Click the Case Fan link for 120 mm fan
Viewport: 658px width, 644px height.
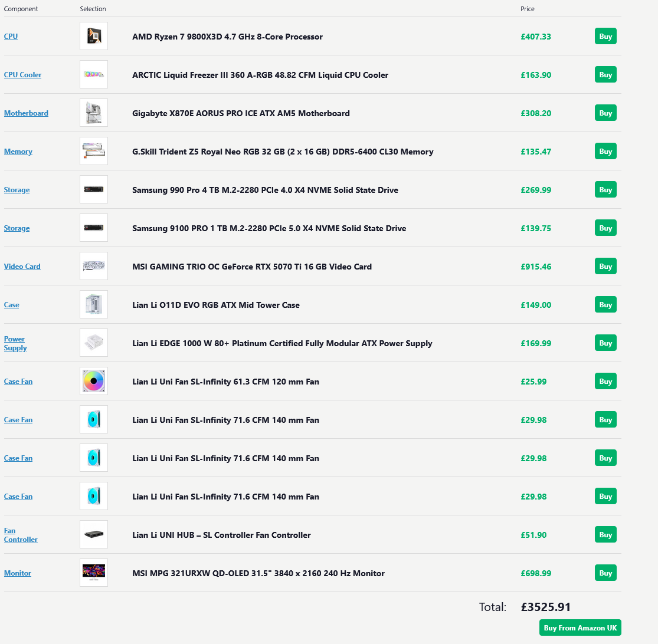[18, 382]
